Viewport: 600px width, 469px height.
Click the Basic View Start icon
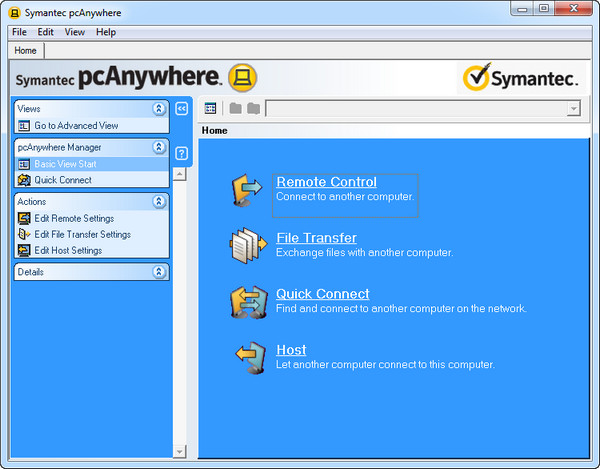coord(24,164)
